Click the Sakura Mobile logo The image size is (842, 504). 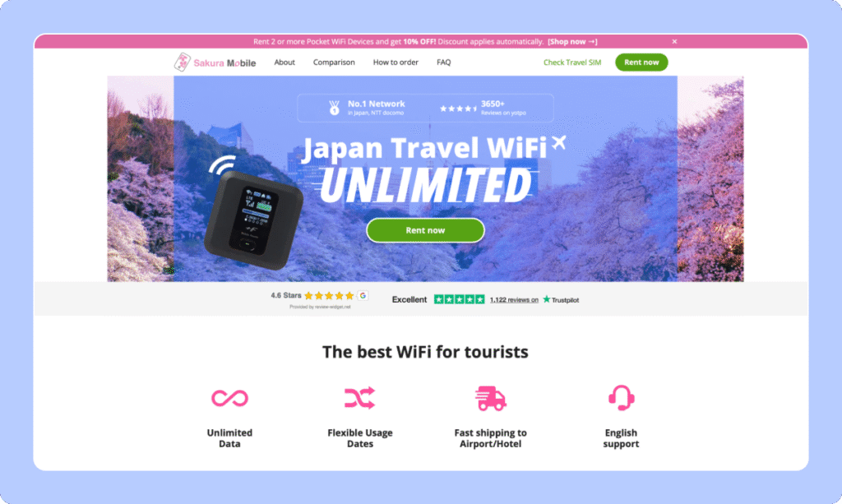click(215, 62)
